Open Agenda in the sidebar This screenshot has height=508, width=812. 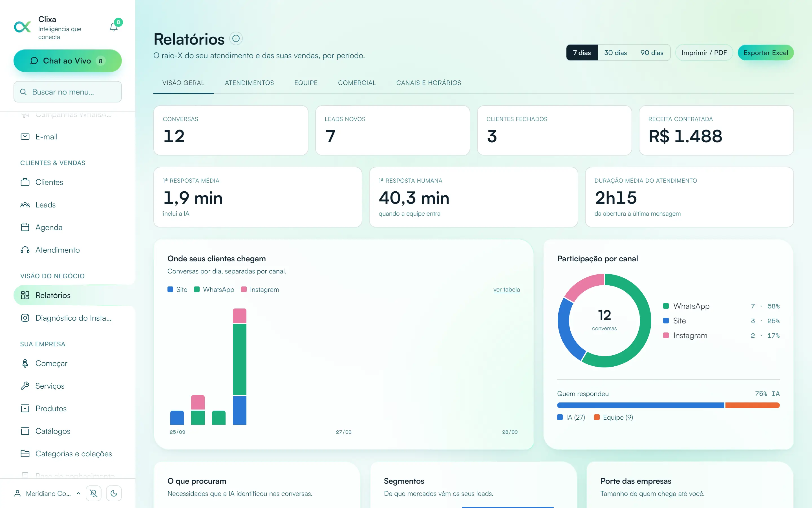[x=67, y=227]
